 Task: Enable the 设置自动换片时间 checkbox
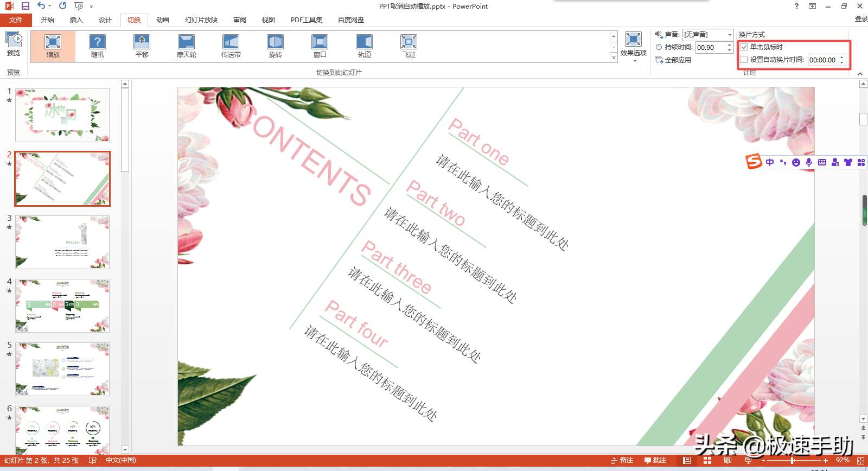tap(744, 60)
